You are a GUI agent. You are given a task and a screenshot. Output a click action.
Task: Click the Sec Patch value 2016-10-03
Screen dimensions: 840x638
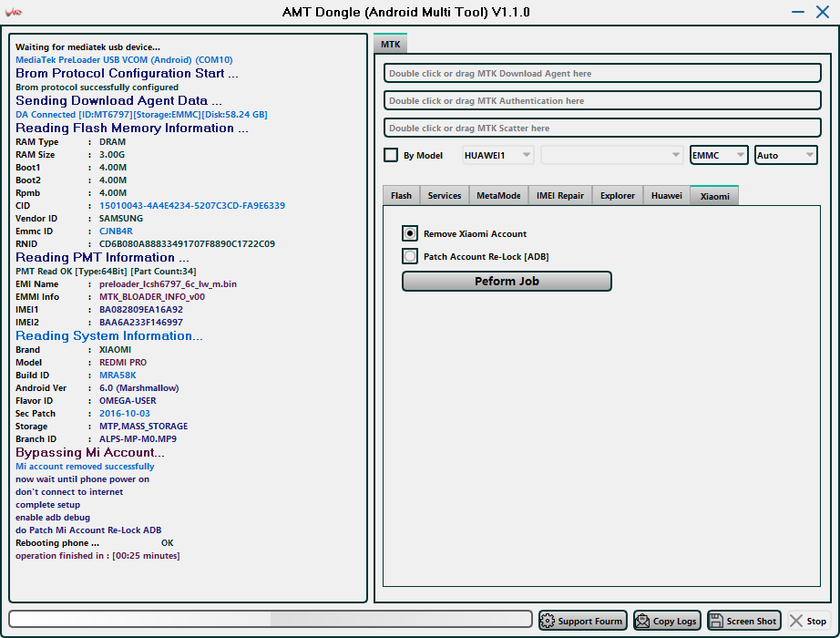[x=124, y=414]
